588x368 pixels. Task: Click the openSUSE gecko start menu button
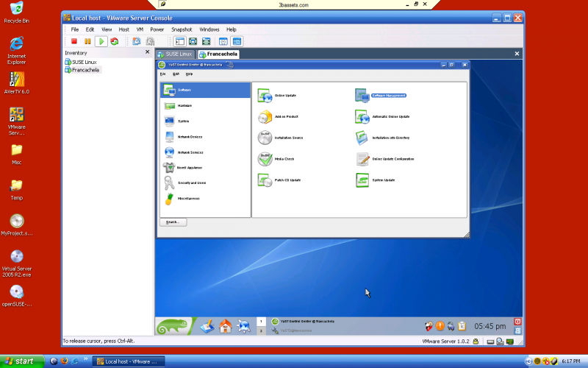pyautogui.click(x=174, y=325)
